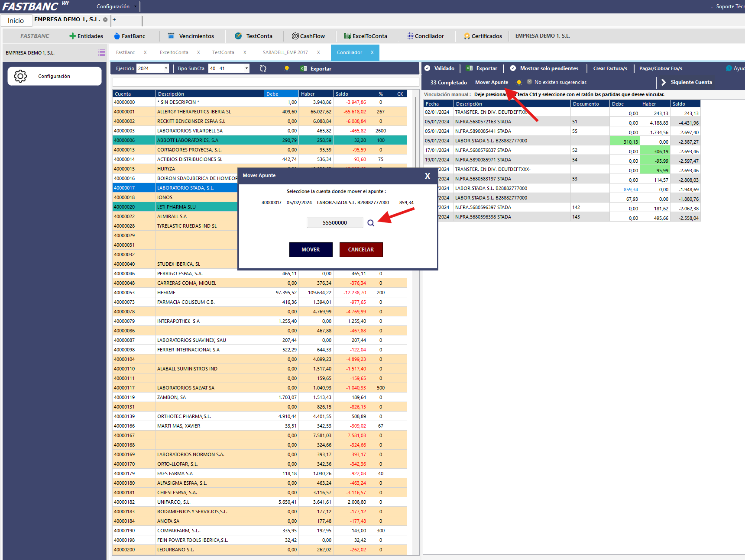Screen dimensions: 745x560
Task: Close the ExceltoConta sub-tab with its X
Action: pos(198,52)
